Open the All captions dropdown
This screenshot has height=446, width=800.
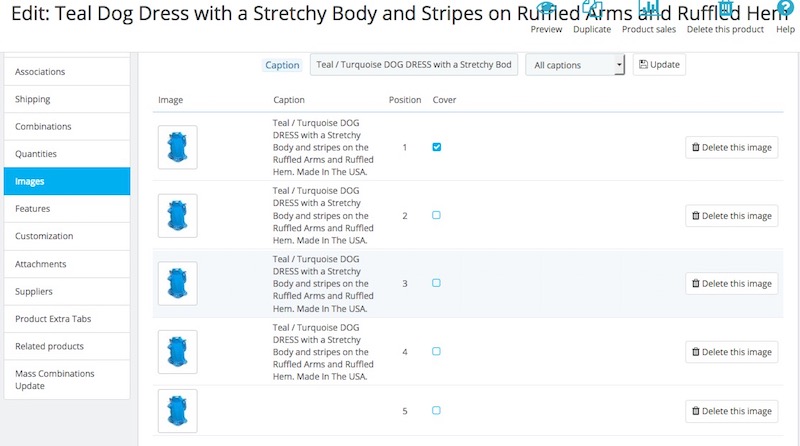[575, 65]
